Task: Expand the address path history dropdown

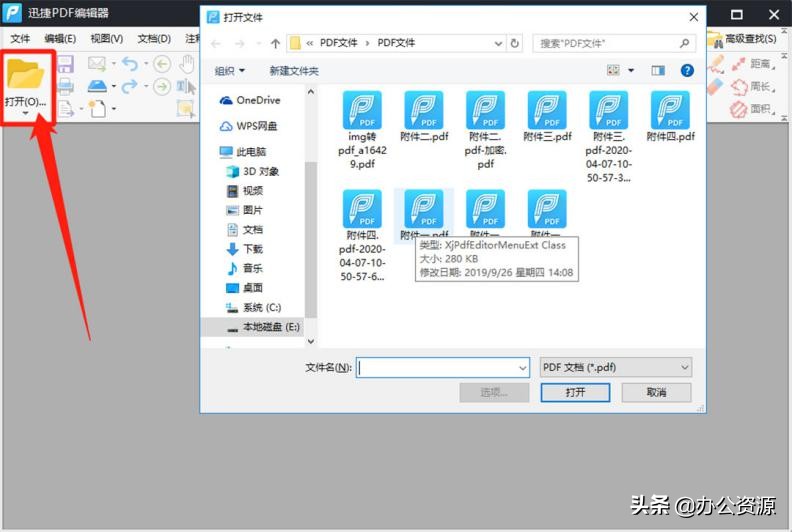Action: click(498, 44)
